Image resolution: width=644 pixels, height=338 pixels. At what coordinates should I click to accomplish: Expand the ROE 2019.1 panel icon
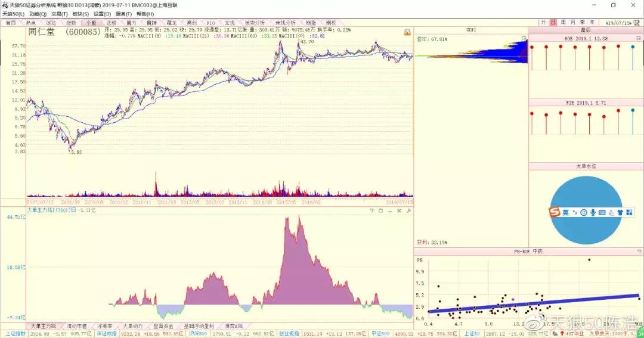click(639, 38)
